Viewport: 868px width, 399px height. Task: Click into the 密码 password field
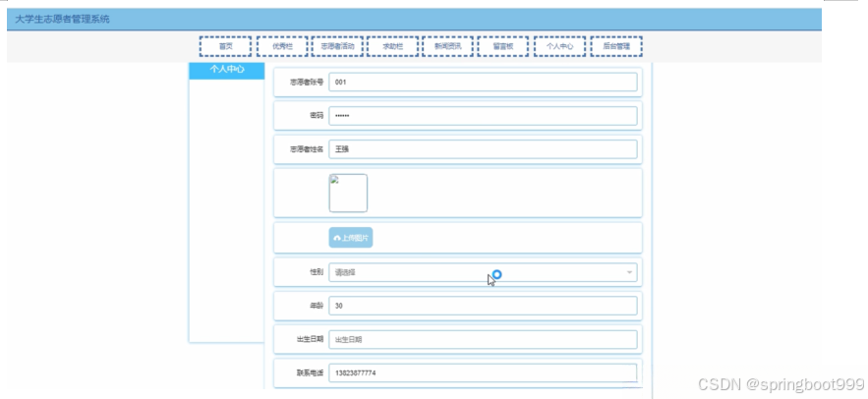tap(483, 116)
